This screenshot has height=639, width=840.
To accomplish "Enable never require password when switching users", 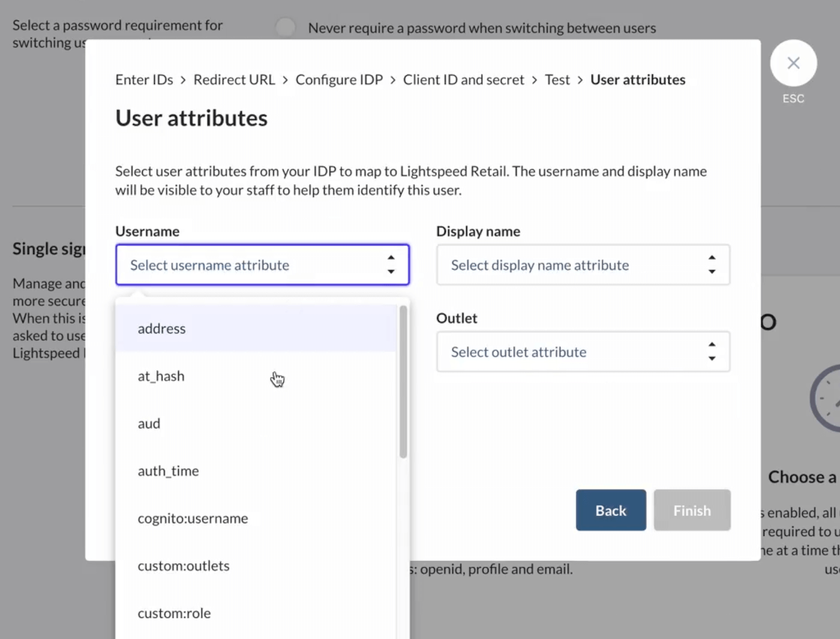I will tap(286, 27).
